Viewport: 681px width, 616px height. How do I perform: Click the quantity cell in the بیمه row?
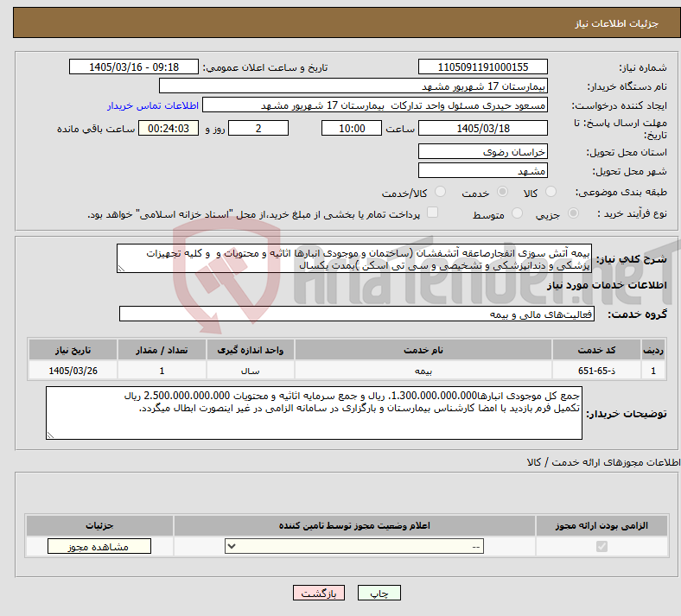click(x=162, y=371)
